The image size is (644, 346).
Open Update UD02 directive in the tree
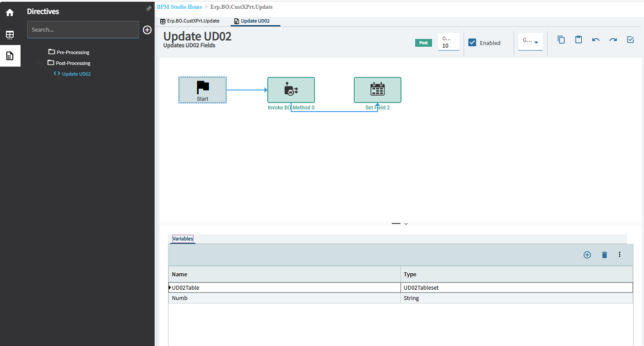[76, 74]
